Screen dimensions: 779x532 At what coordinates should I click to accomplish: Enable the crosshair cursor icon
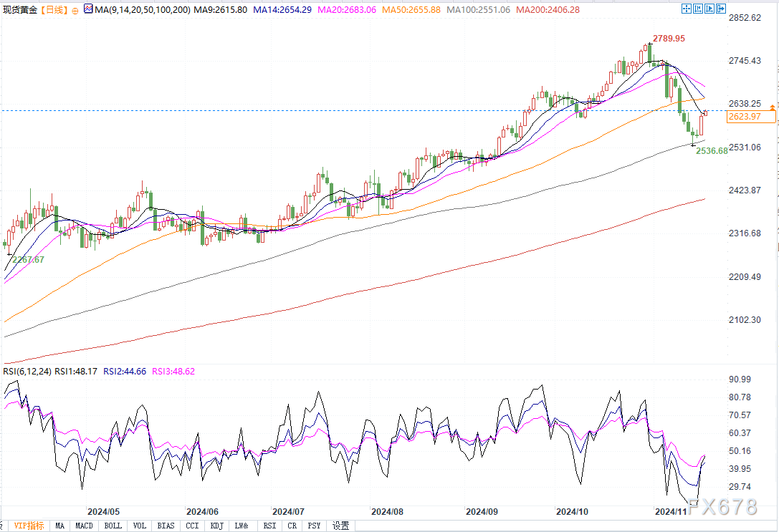click(x=687, y=9)
